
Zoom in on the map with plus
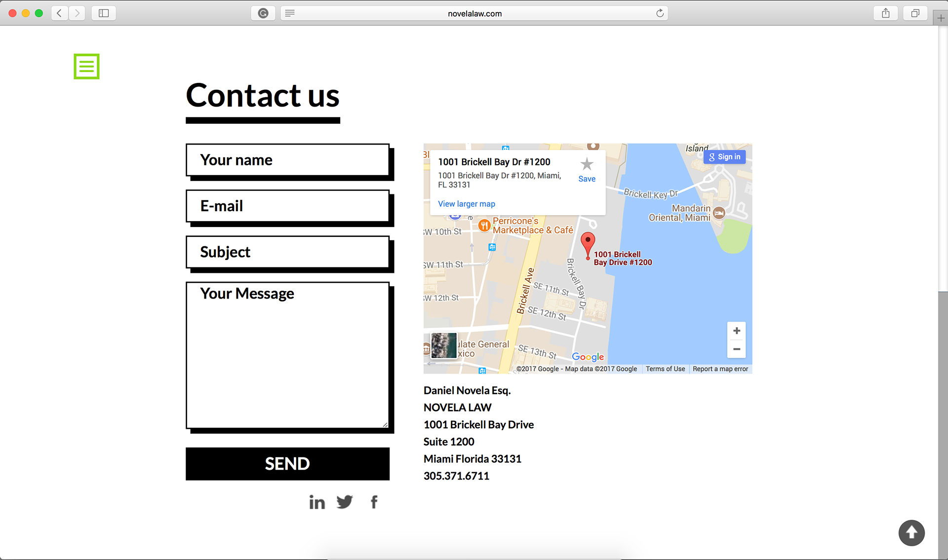coord(736,331)
